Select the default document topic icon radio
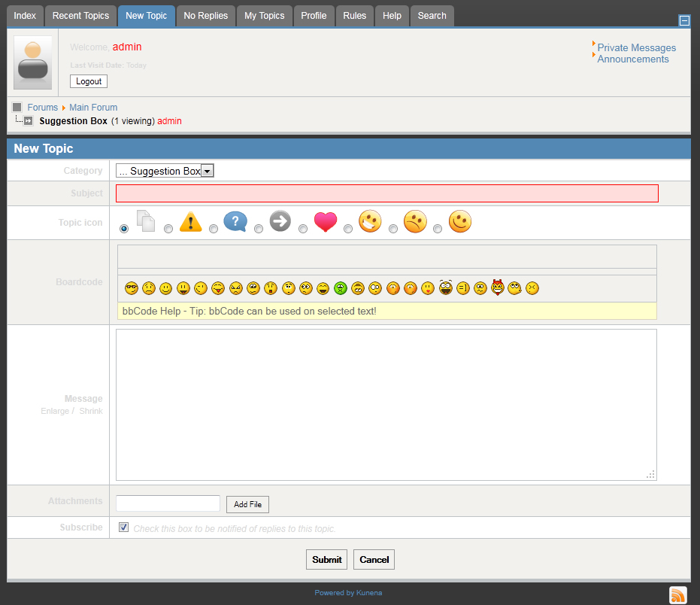This screenshot has width=700, height=605. click(124, 229)
